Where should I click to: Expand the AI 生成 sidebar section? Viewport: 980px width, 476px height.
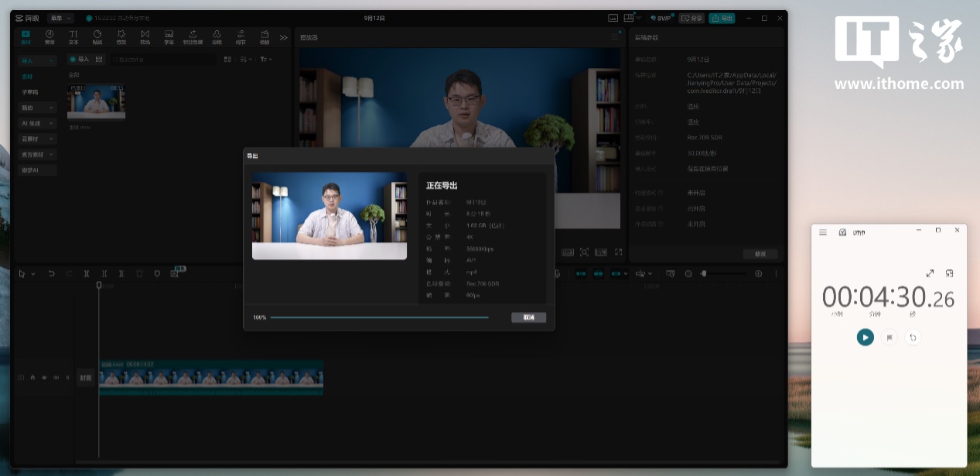[38, 123]
